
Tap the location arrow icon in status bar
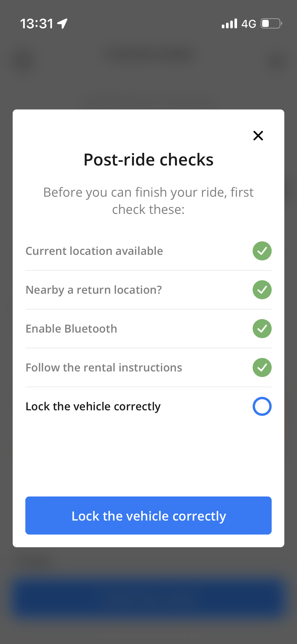[x=62, y=24]
